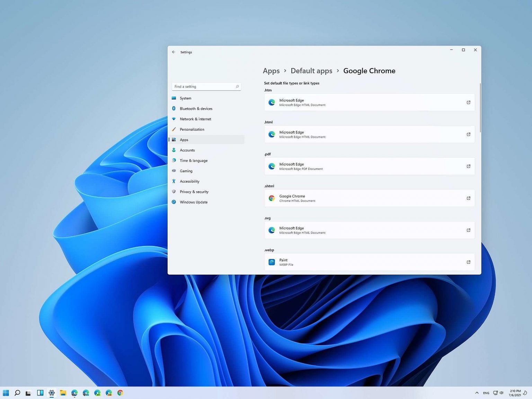Screen dimensions: 532x399
Task: Click the Find a setting search box
Action: pyautogui.click(x=204, y=87)
